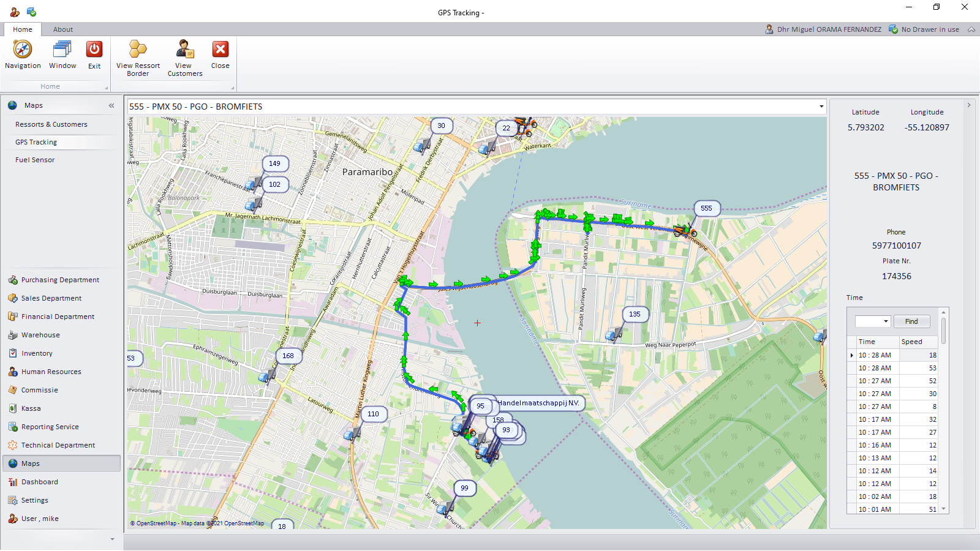
Task: Open Fuel Sensor in Maps list
Action: coord(35,160)
